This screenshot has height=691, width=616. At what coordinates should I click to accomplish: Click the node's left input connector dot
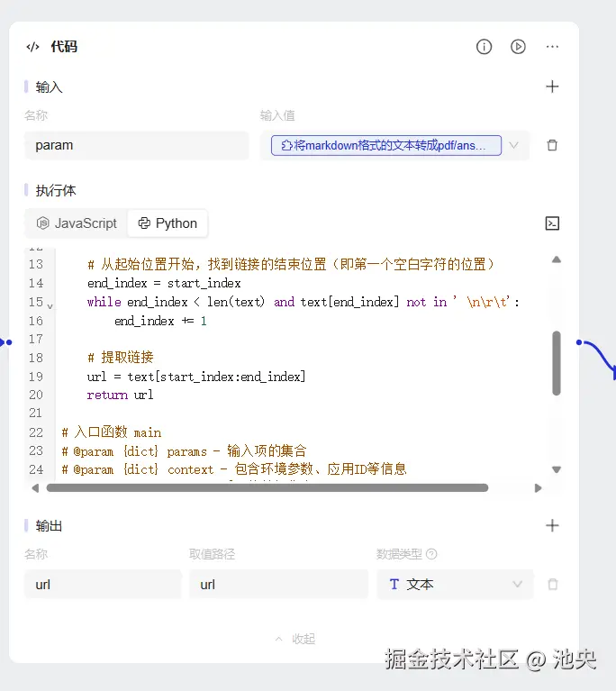[x=9, y=342]
